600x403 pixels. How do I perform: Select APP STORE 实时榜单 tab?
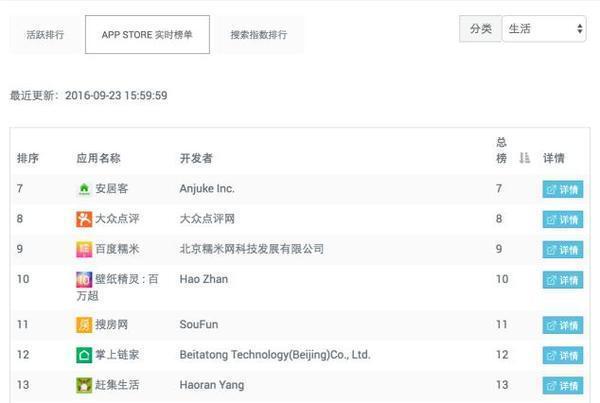[x=147, y=35]
